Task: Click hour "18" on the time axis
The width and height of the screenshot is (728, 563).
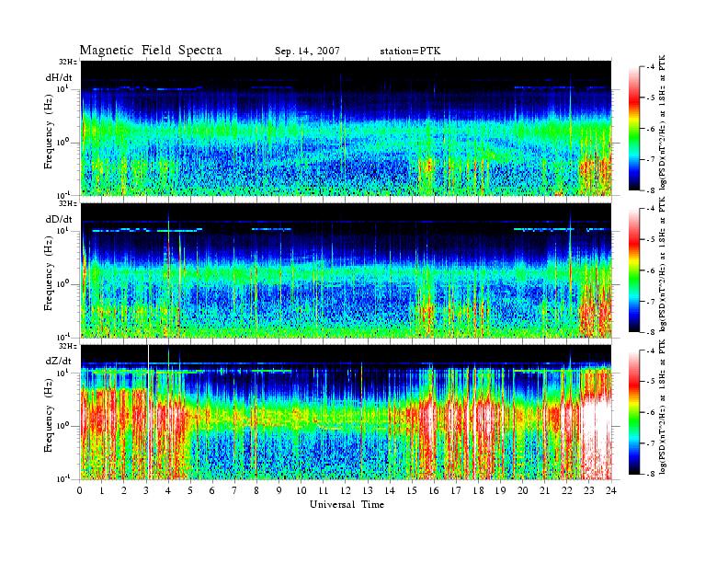Action: point(478,490)
